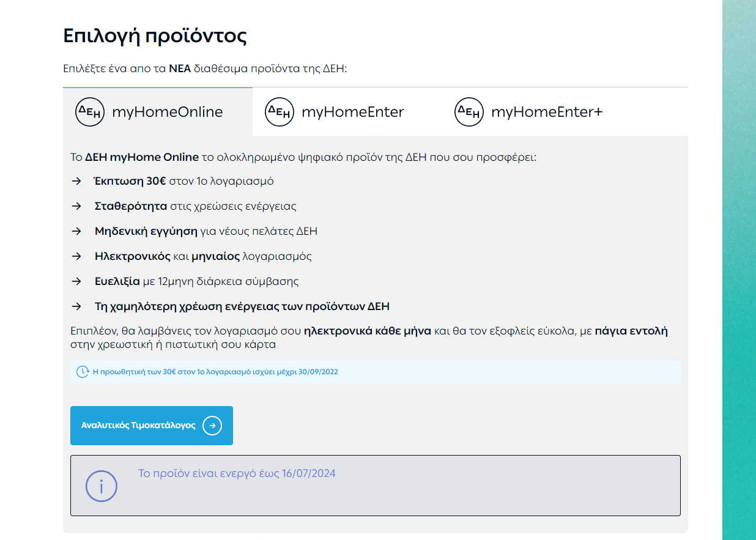The width and height of the screenshot is (756, 540).
Task: Click the bold text πάγια εντολή
Action: click(x=631, y=331)
